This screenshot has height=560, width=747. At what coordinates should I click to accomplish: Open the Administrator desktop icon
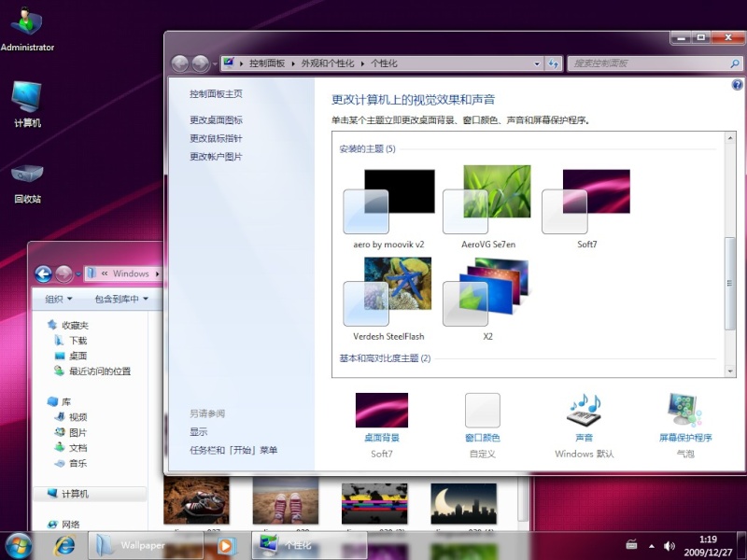(27, 29)
